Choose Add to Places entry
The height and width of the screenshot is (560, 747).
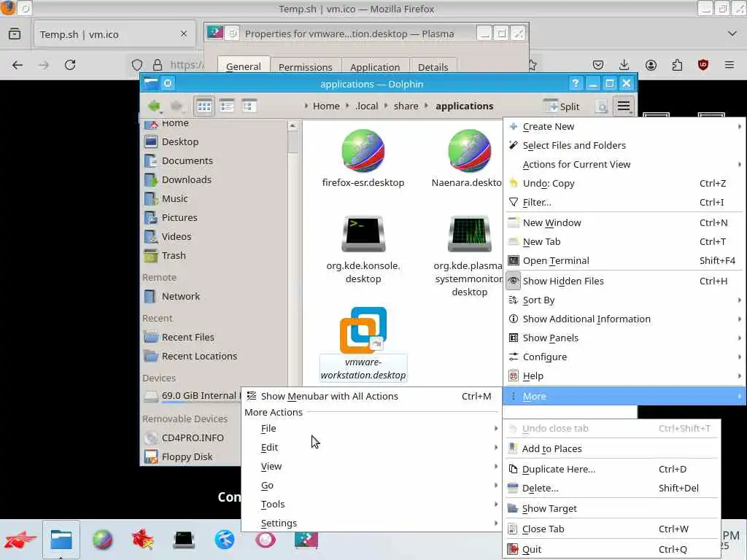612,448
